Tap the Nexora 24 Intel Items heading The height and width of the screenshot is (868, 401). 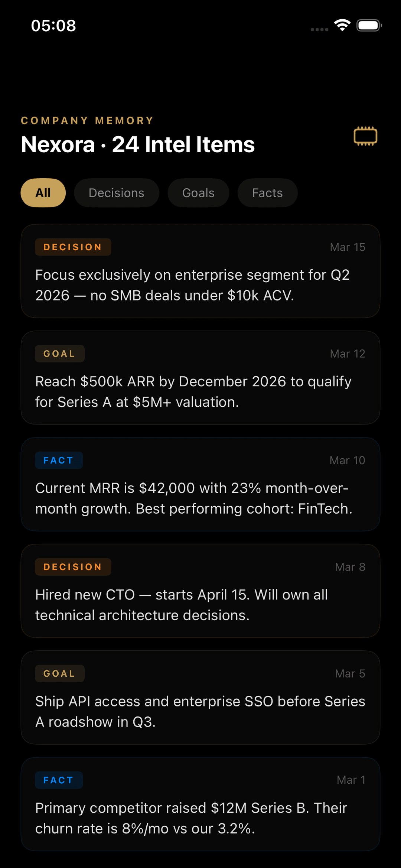click(x=138, y=144)
